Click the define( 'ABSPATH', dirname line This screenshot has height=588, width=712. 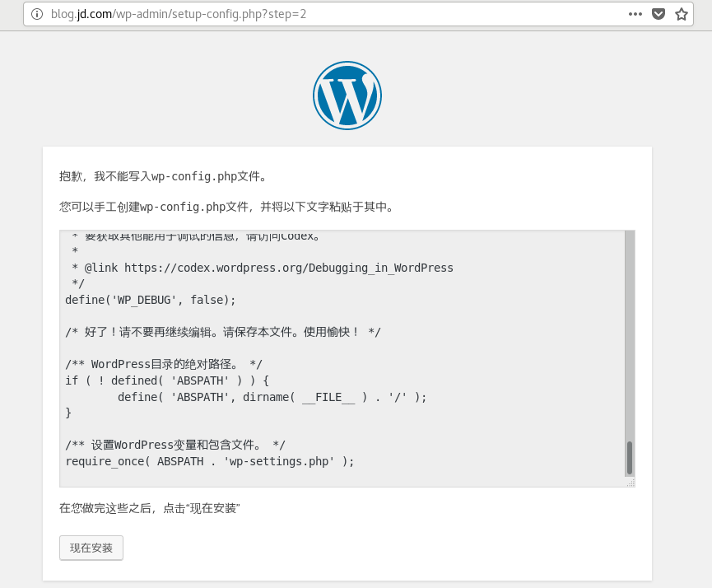point(272,397)
